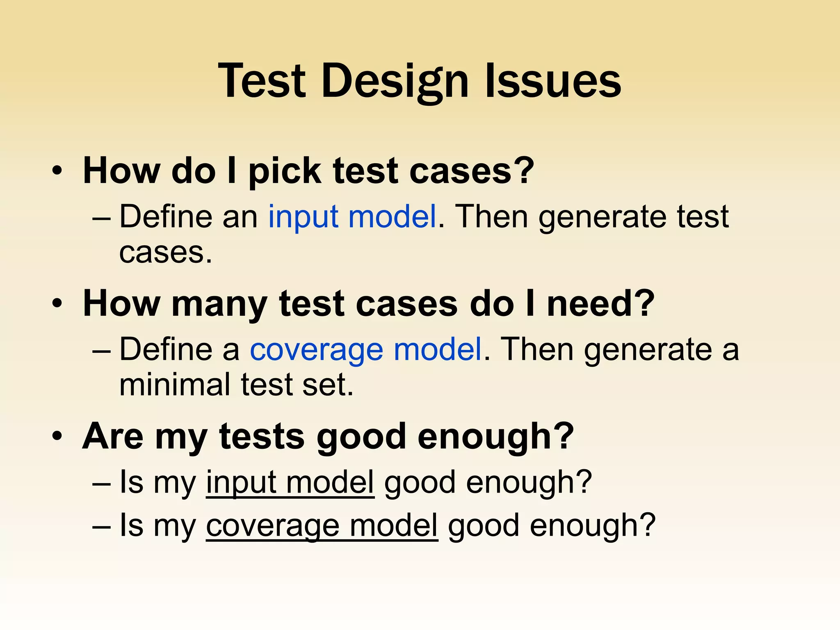Click the text Then generate test
This screenshot has width=840, height=630.
592,217
